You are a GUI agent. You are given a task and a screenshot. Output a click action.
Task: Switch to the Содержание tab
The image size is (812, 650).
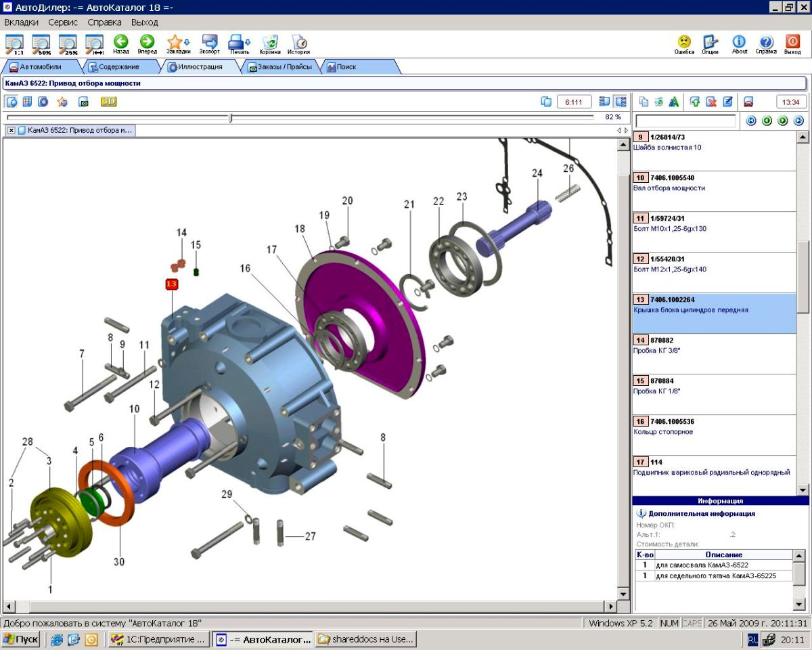[x=119, y=67]
